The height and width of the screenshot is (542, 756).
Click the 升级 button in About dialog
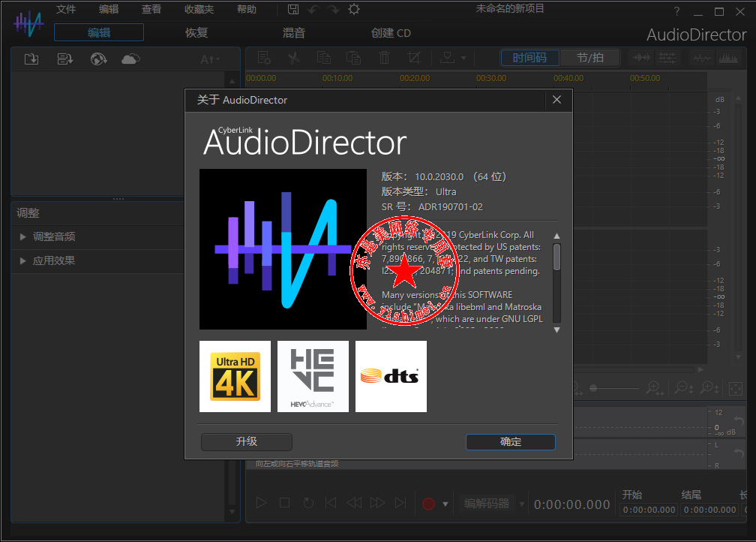[246, 441]
